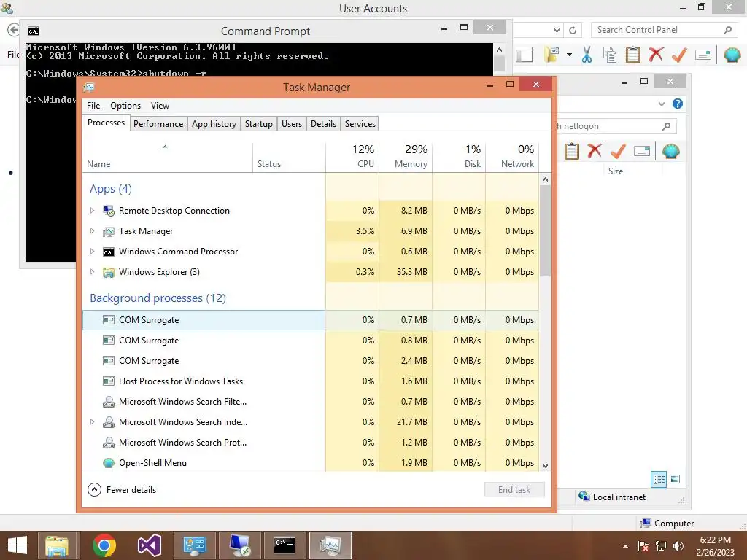Image resolution: width=747 pixels, height=560 pixels.
Task: Sort processes by the Memory column
Action: (x=406, y=157)
